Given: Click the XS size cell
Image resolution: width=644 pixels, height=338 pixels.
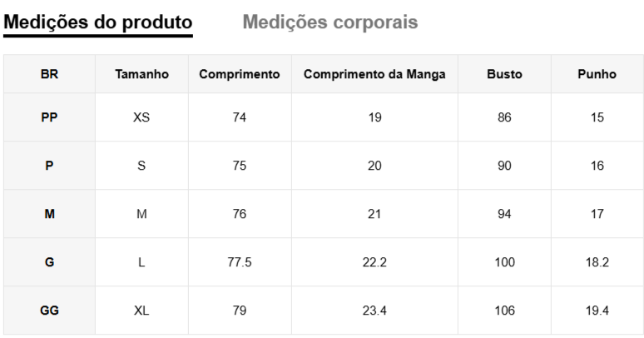Looking at the screenshot, I should coord(141,117).
